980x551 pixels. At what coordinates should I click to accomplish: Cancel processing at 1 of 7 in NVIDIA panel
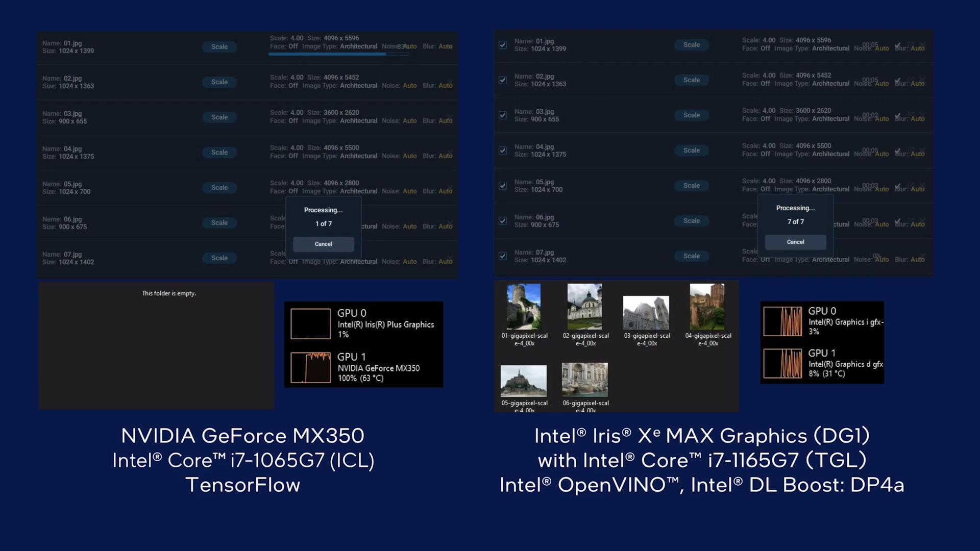point(323,244)
